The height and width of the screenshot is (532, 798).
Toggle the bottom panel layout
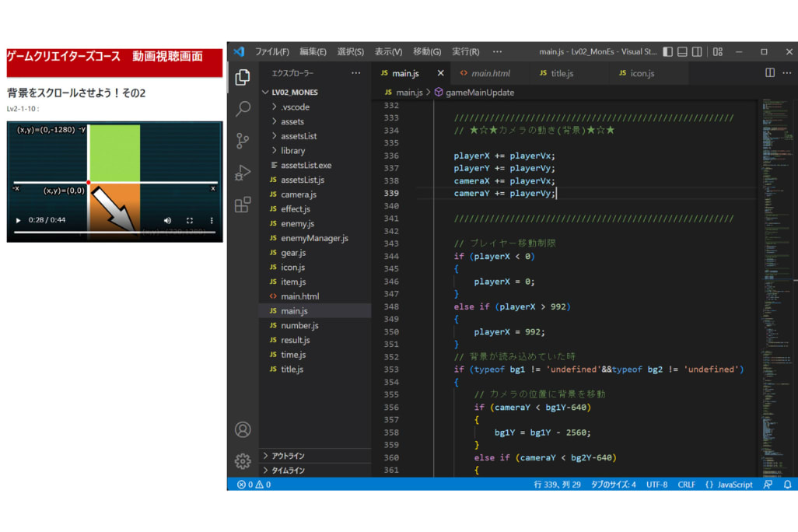pyautogui.click(x=682, y=52)
